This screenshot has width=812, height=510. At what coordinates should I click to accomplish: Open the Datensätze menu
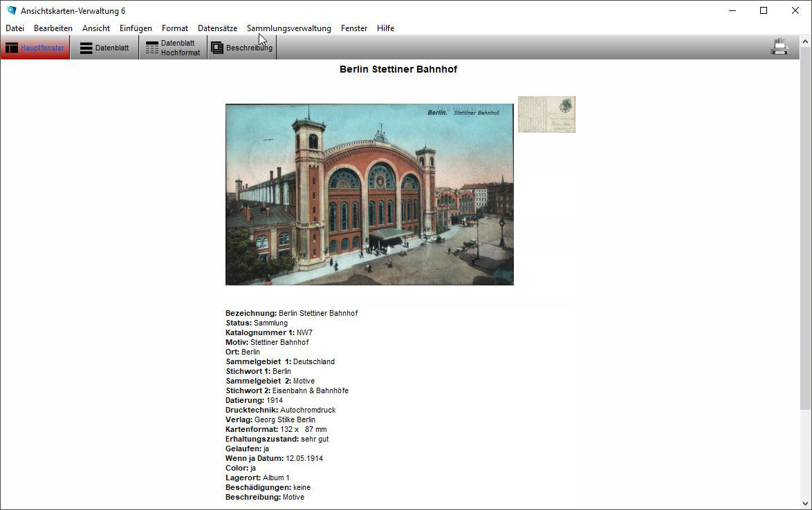coord(217,28)
